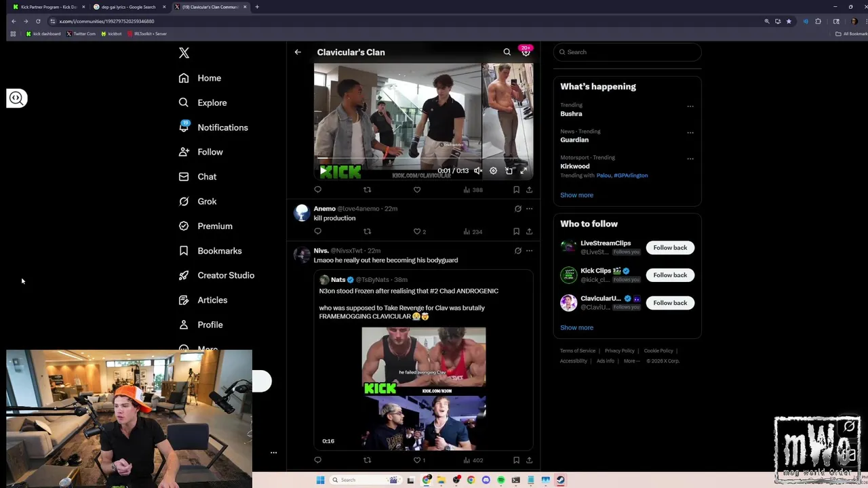Image resolution: width=868 pixels, height=488 pixels.
Task: Show more under What's happening
Action: pos(576,195)
